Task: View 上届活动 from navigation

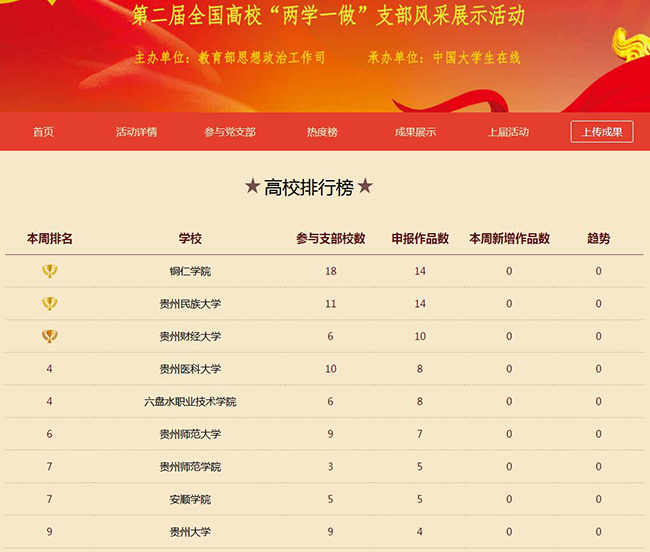Action: click(508, 132)
